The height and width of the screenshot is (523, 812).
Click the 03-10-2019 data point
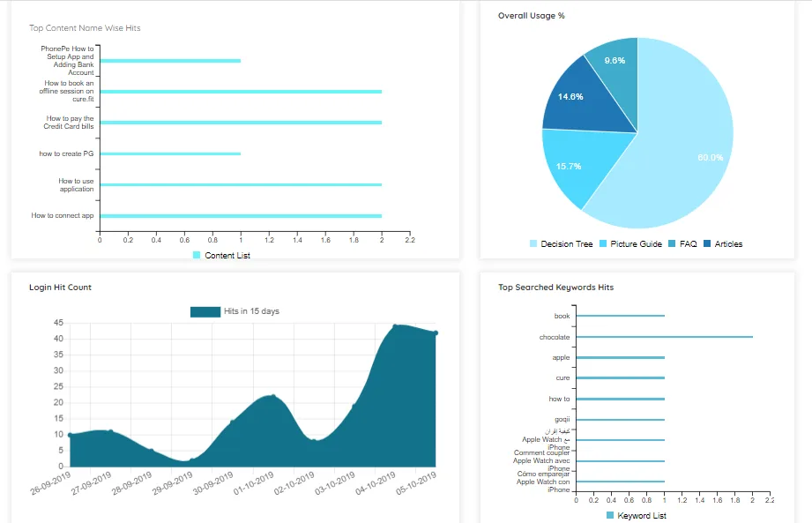pos(354,406)
